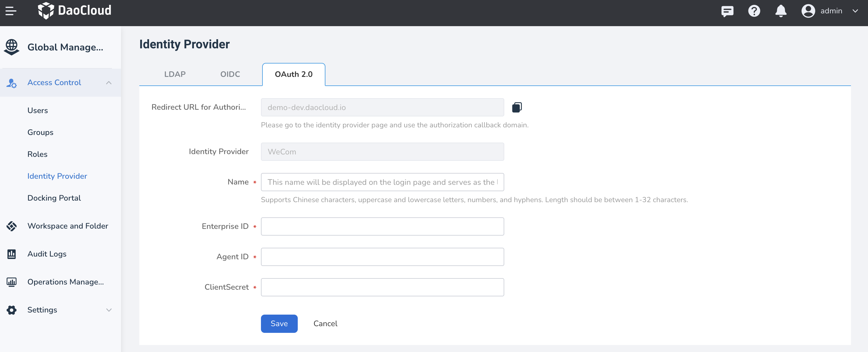Screen dimensions: 868x352
Task: Open the hamburger navigation menu
Action: (x=10, y=11)
